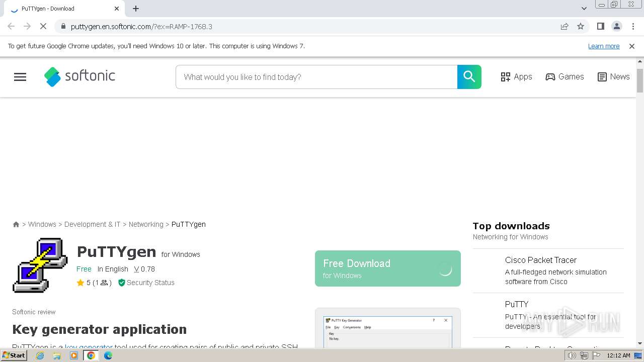Viewport: 644px width, 362px height.
Task: Open the hamburger menu on Softonic
Action: click(x=20, y=77)
